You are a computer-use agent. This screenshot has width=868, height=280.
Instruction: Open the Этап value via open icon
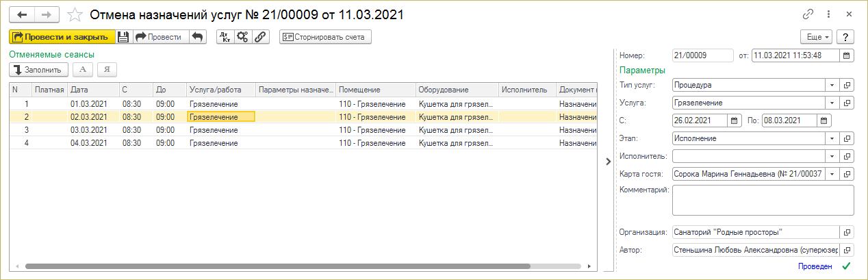point(847,138)
